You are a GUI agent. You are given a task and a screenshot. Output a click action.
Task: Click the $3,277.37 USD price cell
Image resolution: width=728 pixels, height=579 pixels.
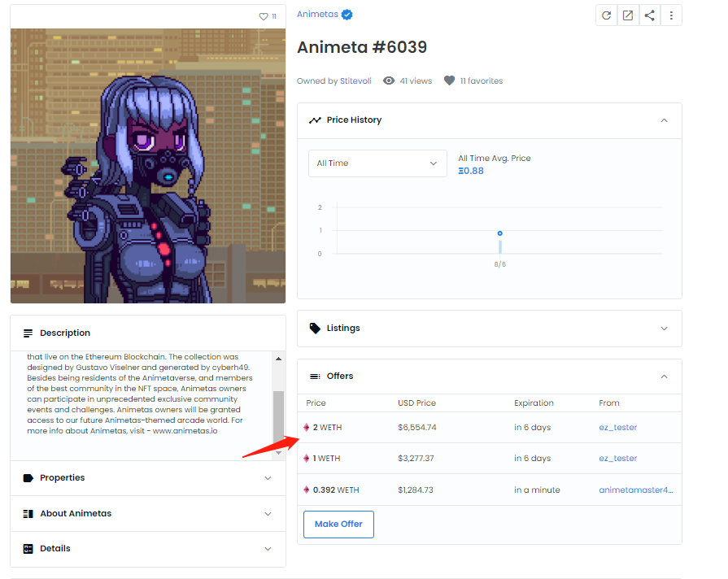416,459
